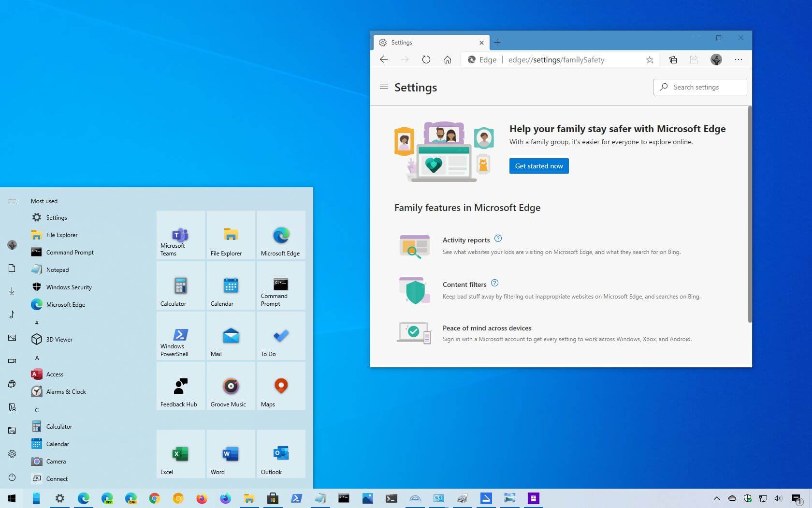
Task: Open Google Chrome from taskbar
Action: click(x=155, y=498)
